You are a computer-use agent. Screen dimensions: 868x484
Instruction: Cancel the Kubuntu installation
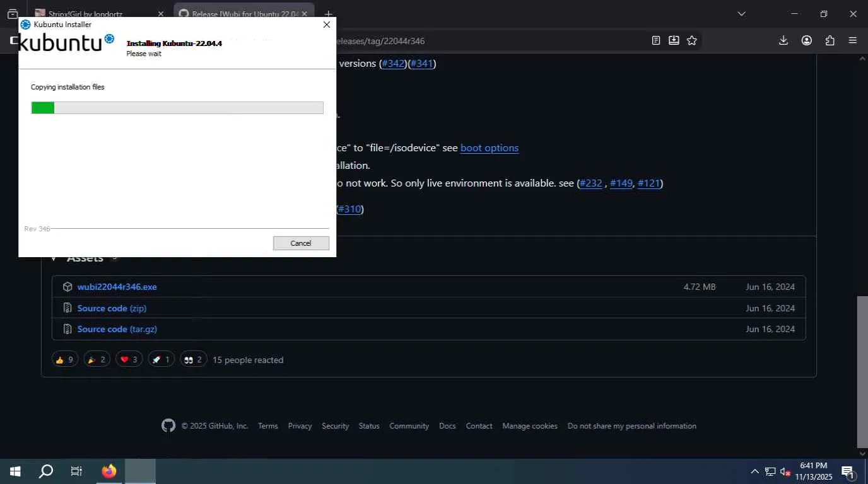(301, 243)
